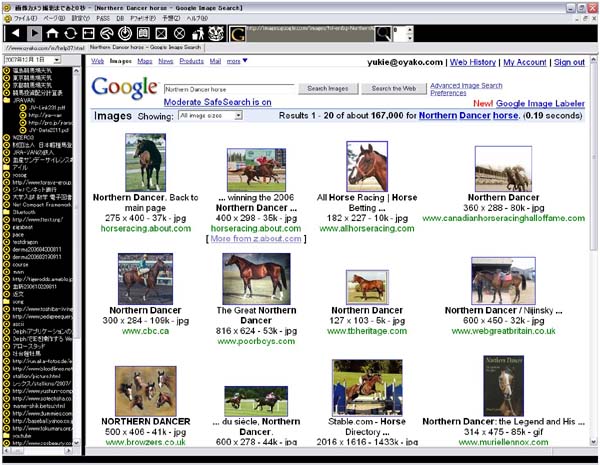Open the My Account link

pyautogui.click(x=525, y=62)
